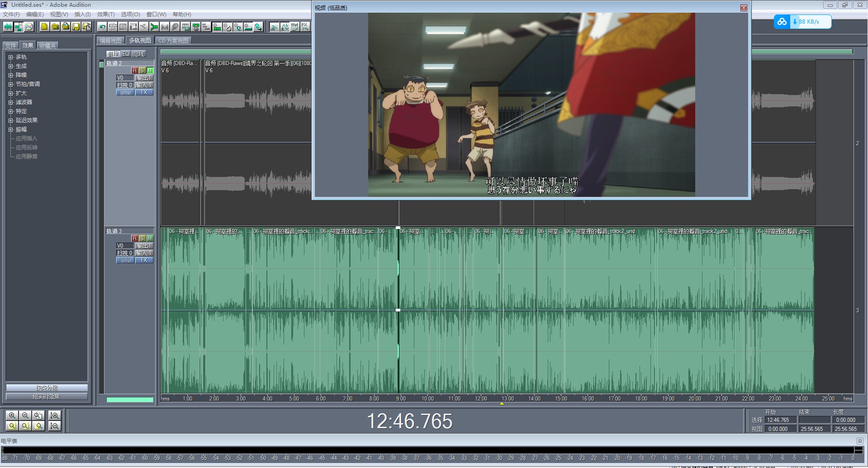
Task: Click the green mixdown arrow toolbar icon
Action: point(154,27)
